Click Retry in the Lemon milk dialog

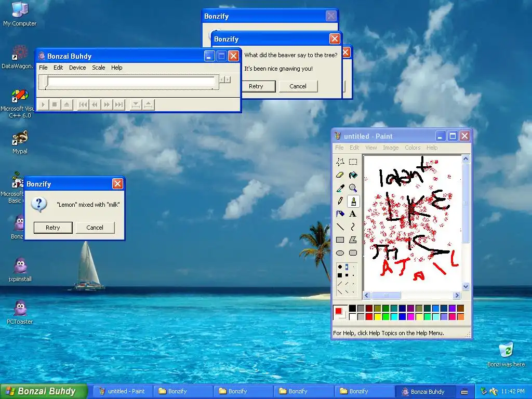(x=53, y=228)
